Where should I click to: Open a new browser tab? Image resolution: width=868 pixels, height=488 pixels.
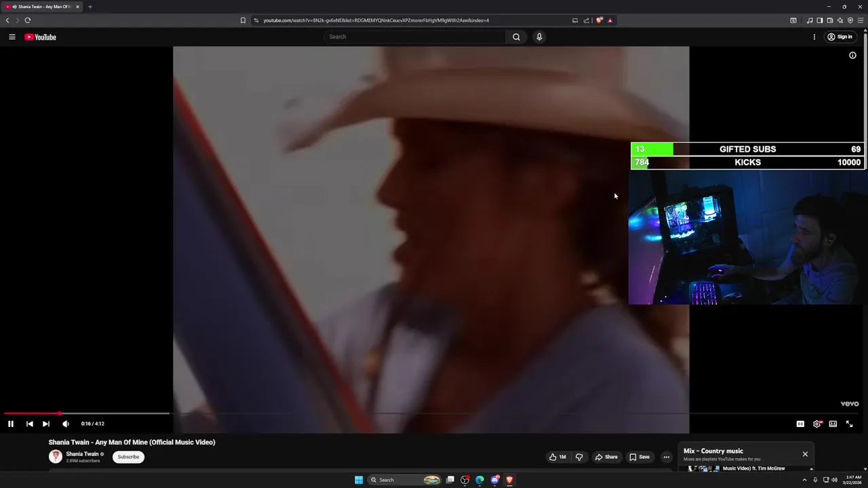coord(90,7)
